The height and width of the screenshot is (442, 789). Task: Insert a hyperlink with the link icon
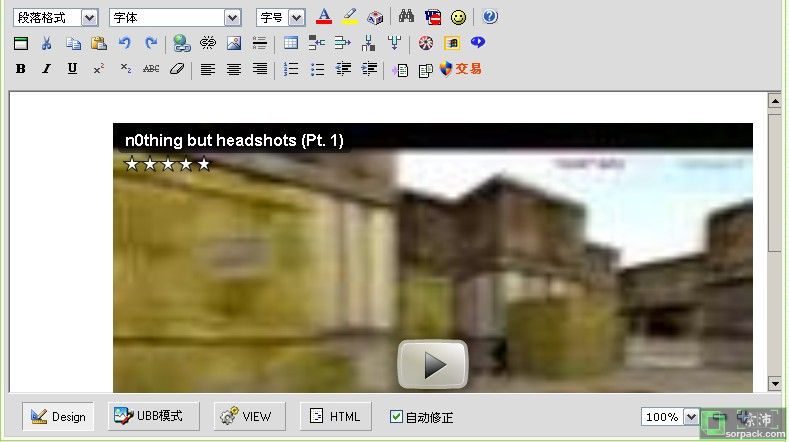tap(181, 43)
